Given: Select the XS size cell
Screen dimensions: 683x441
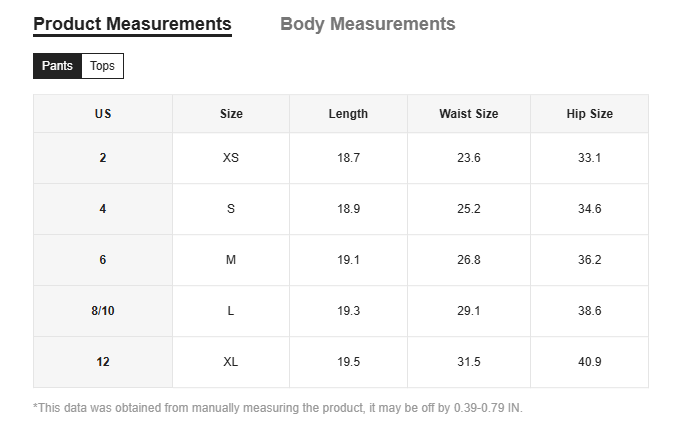Looking at the screenshot, I should point(231,158).
